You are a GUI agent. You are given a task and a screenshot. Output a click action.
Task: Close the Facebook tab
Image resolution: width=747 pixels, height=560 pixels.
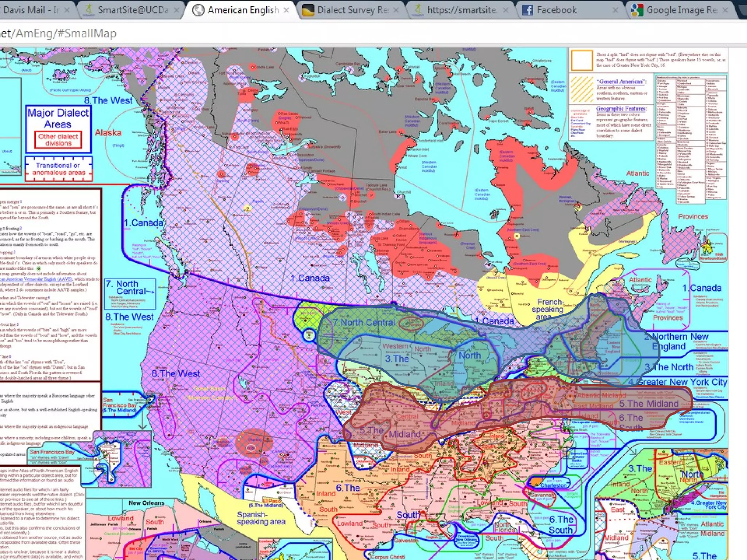coord(615,10)
